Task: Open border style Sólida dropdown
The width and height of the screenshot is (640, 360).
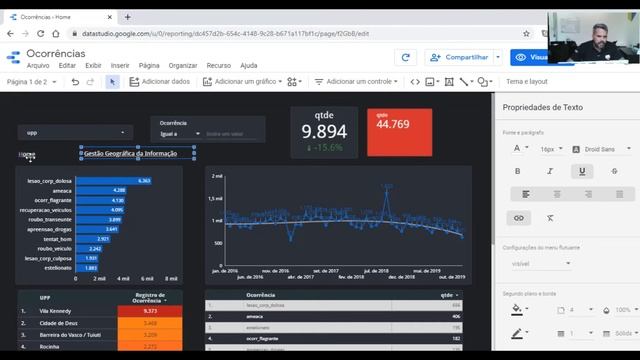Action: [622, 333]
